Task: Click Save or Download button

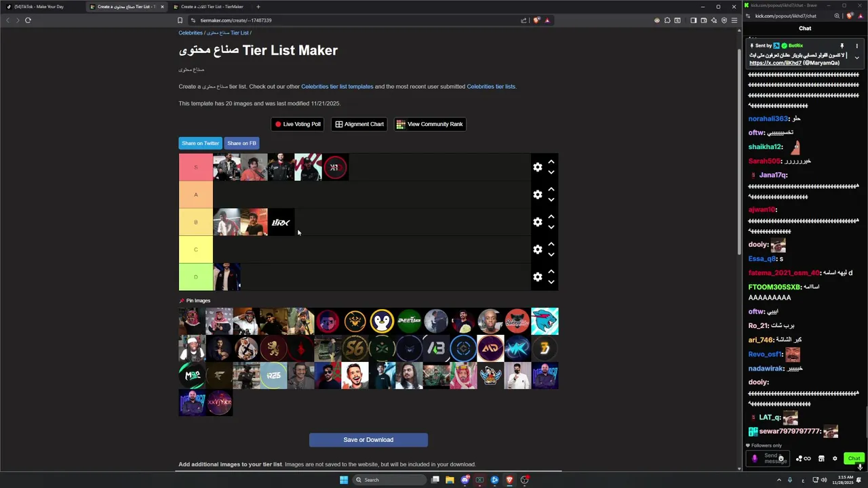Action: tap(368, 440)
